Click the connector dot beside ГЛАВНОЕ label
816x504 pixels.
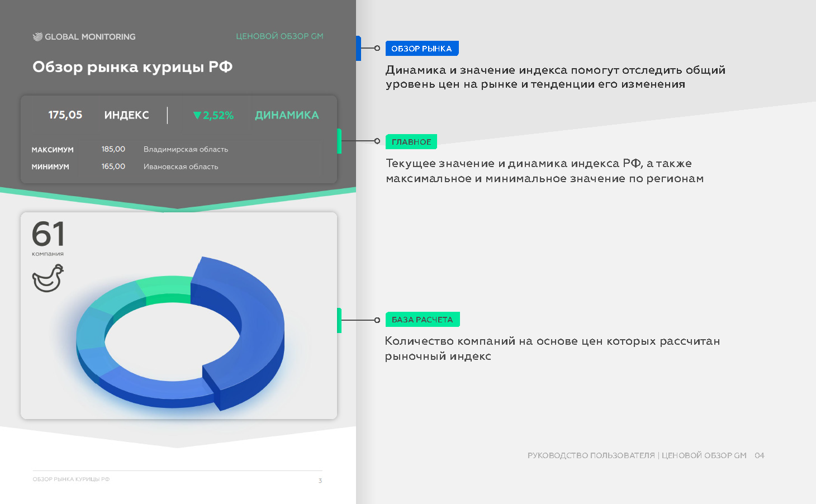tap(377, 141)
